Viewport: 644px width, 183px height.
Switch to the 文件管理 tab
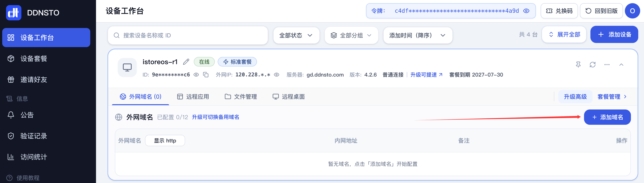(x=241, y=96)
